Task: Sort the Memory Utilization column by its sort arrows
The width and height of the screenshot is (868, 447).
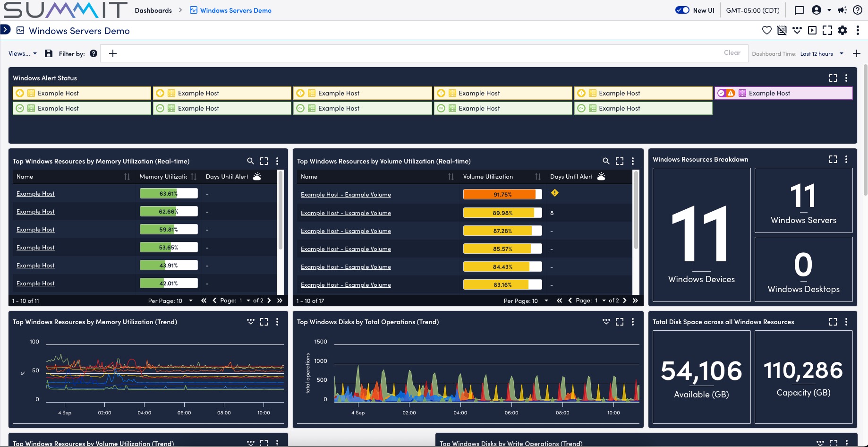Action: (194, 176)
